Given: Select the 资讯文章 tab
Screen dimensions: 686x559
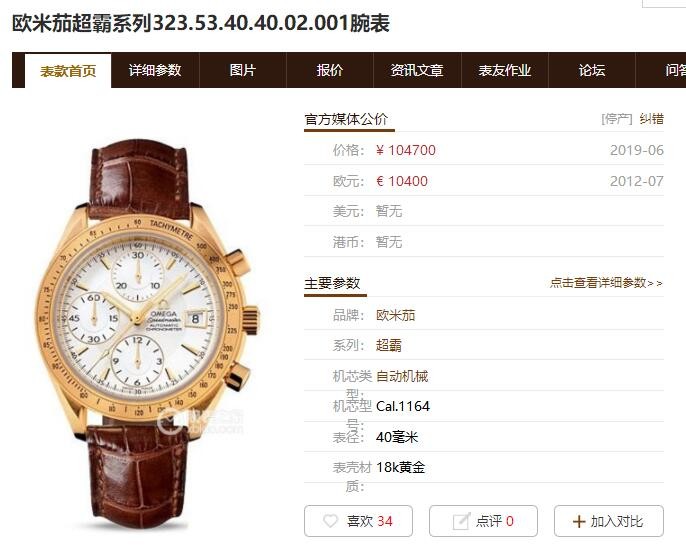Looking at the screenshot, I should coord(417,70).
